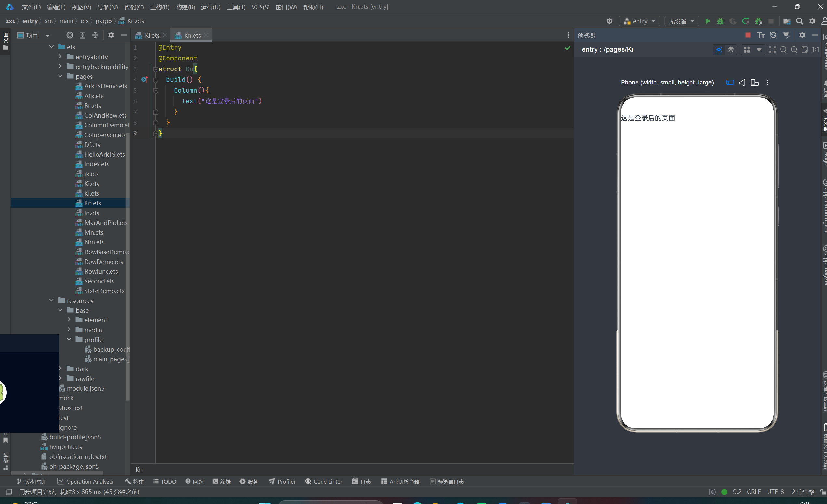Click pages in the breadcrumb path
This screenshot has width=827, height=504.
(x=104, y=21)
